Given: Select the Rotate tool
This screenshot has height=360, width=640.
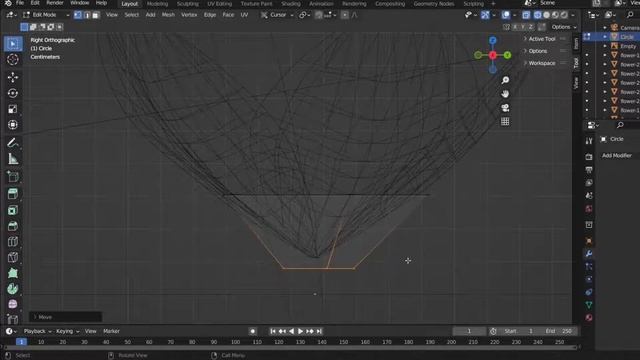Looking at the screenshot, I should [x=13, y=93].
